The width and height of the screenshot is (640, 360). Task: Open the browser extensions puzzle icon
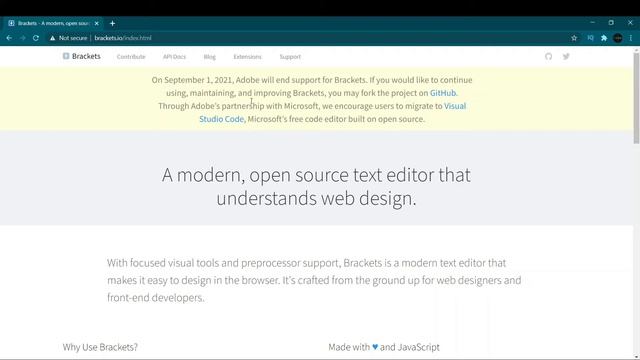(604, 38)
